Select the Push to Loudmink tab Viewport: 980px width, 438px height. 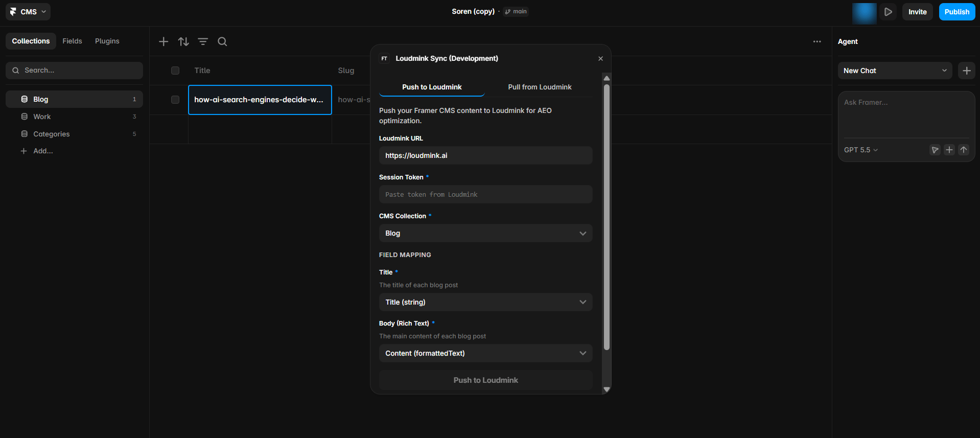(432, 87)
